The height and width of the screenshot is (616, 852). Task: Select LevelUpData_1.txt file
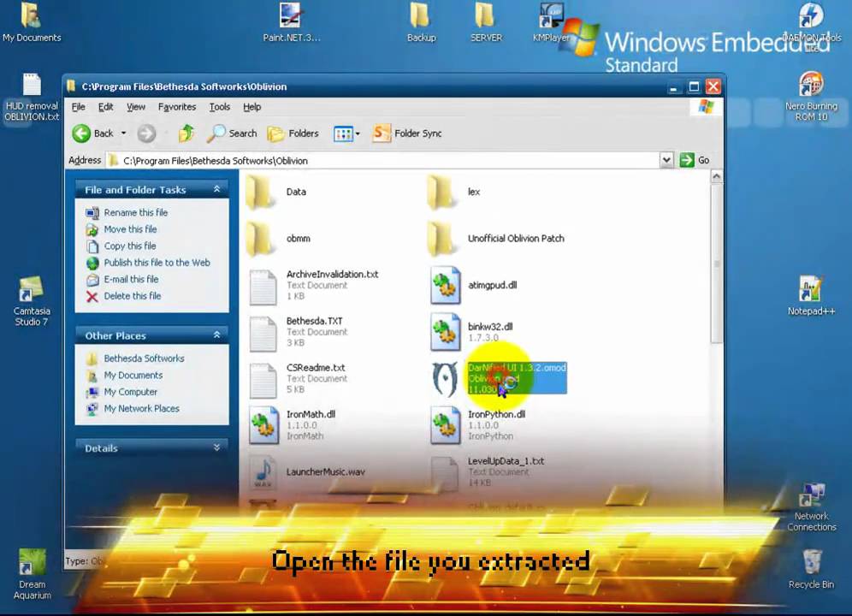488,472
